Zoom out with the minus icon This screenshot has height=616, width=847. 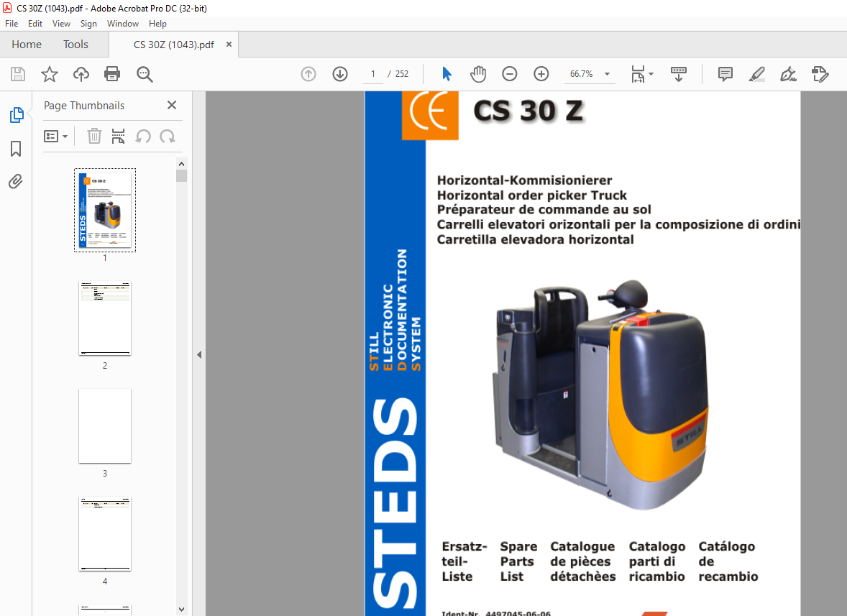click(509, 74)
